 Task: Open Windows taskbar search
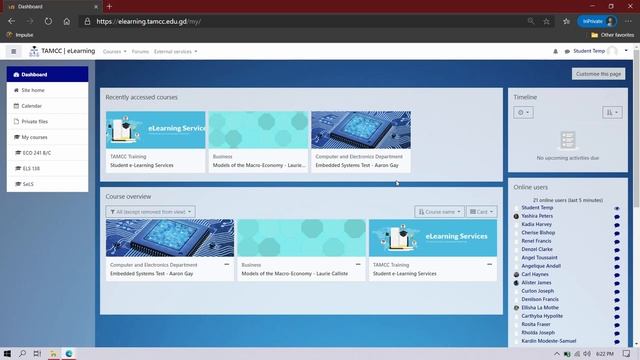(x=22, y=353)
